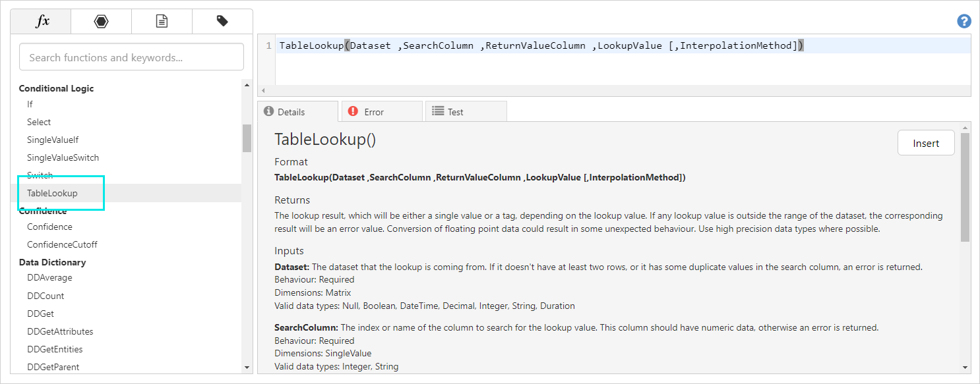Image resolution: width=980 pixels, height=384 pixels.
Task: Open help via the question mark icon
Action: click(964, 22)
